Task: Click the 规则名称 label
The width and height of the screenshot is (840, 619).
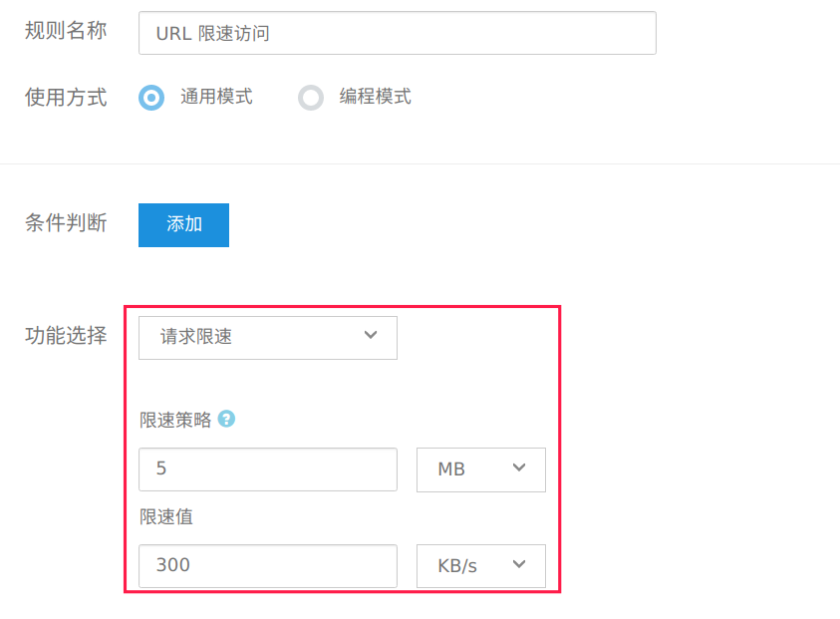Action: [66, 31]
